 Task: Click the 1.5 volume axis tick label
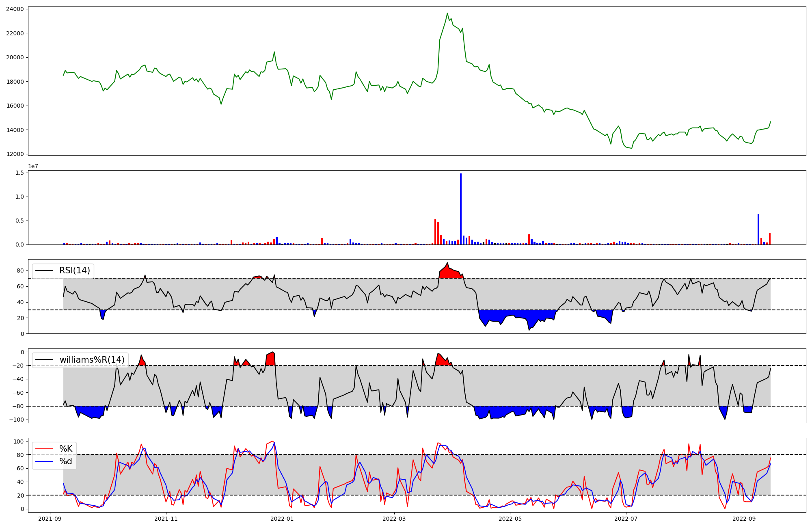pyautogui.click(x=20, y=173)
